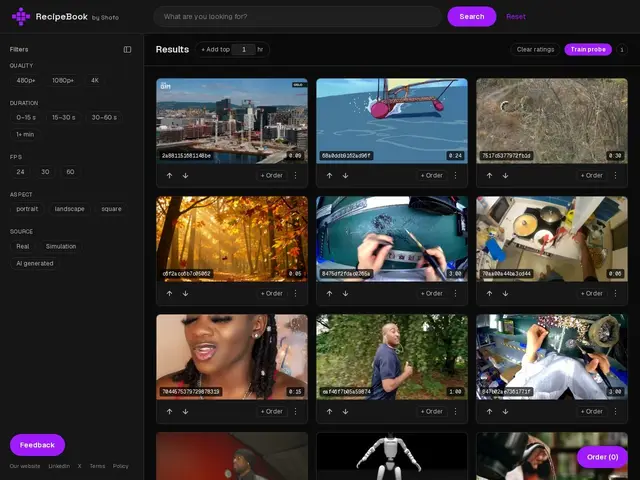
Task: Enable the AI generated source filter
Action: pyautogui.click(x=35, y=264)
